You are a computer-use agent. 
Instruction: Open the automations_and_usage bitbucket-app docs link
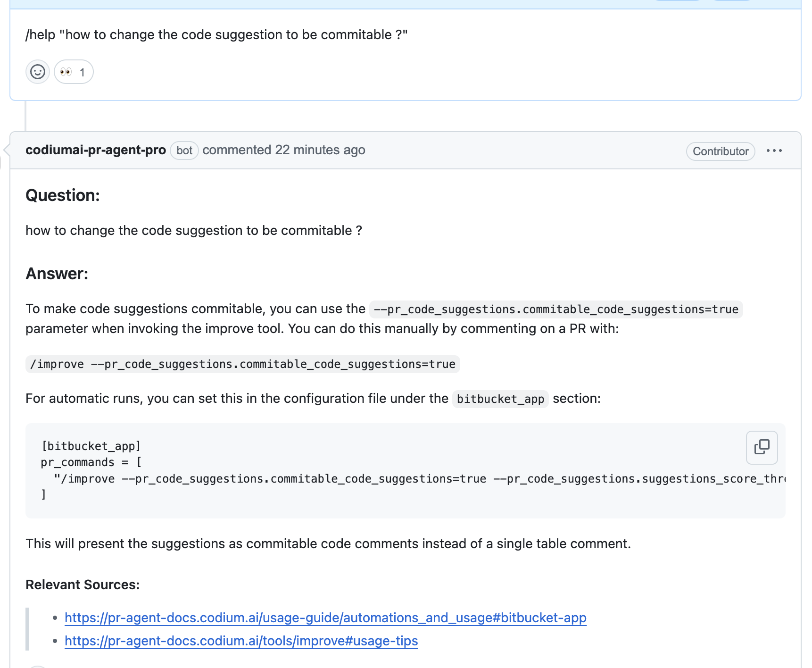point(325,618)
